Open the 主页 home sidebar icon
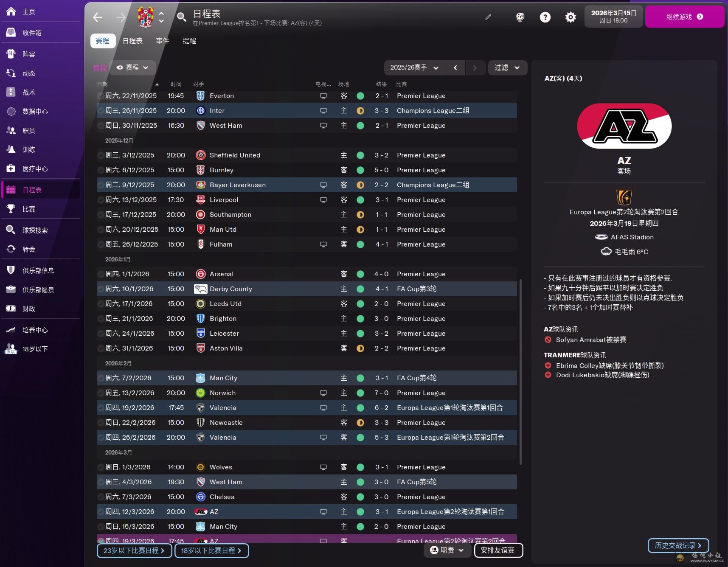Image resolution: width=728 pixels, height=567 pixels. (11, 11)
